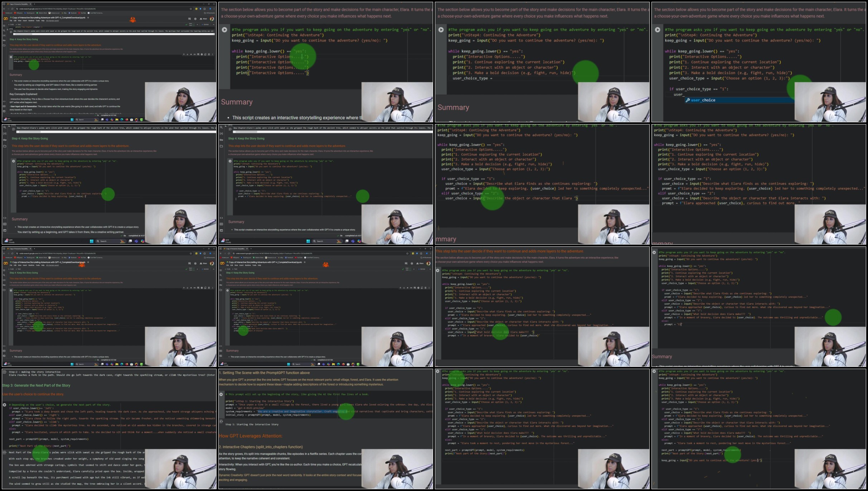Click the Share button in the Key Concepts frame

[203, 19]
